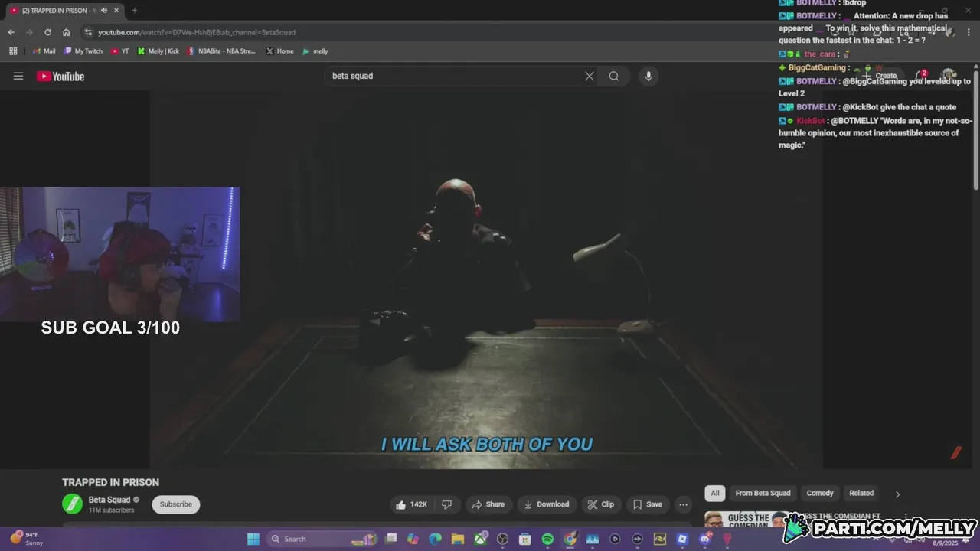Open the Chrome apps grid shortcut

13,51
